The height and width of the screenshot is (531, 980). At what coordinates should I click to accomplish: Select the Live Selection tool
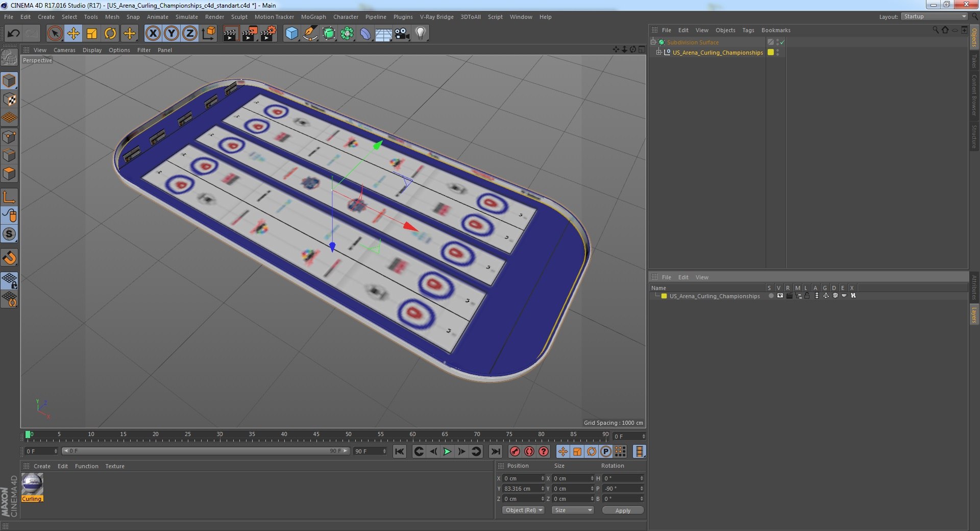(x=55, y=34)
